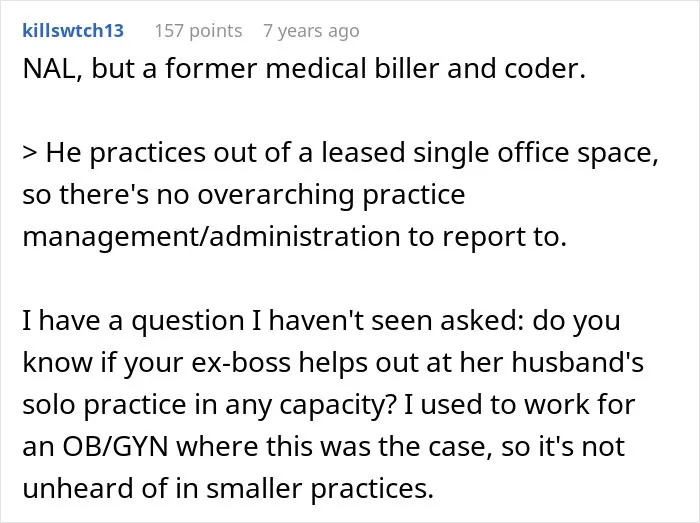Open the killswtch13 user profile link

click(73, 31)
